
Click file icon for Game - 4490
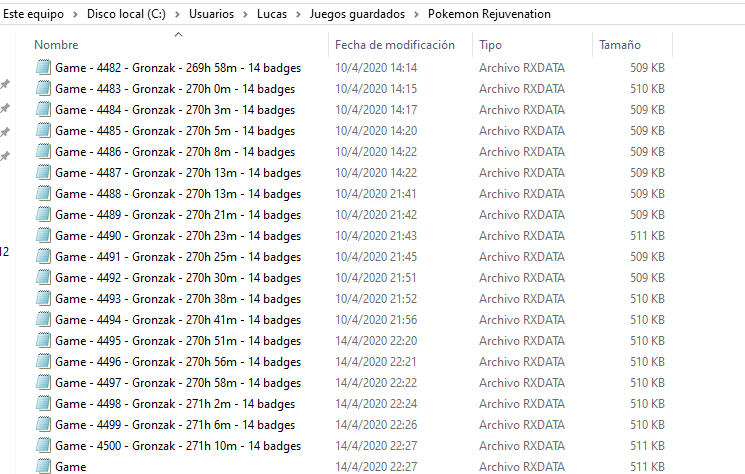(43, 235)
